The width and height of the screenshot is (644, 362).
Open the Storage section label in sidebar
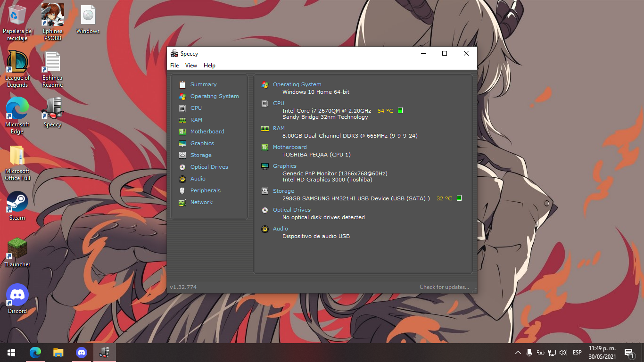pos(201,155)
